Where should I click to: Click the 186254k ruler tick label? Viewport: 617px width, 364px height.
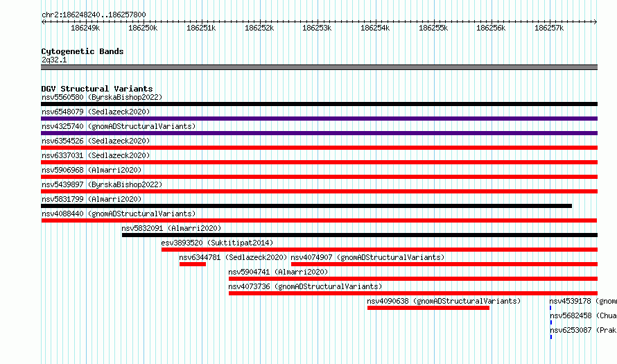click(375, 28)
